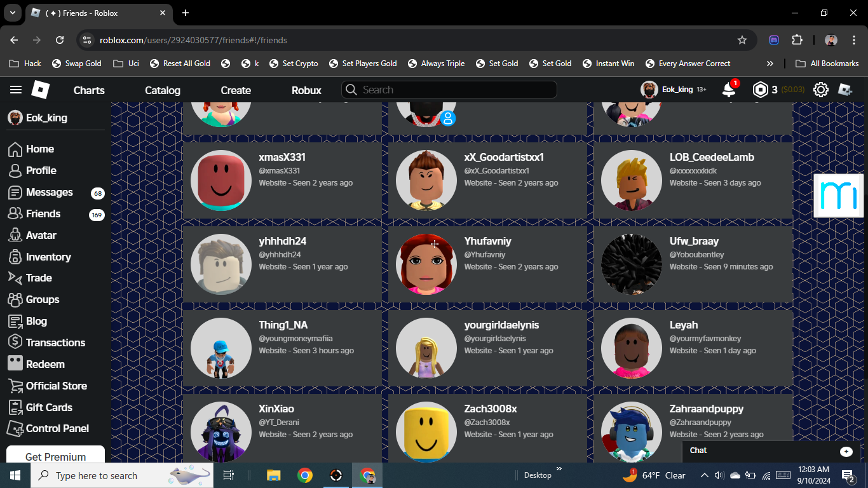Reload the page in Chrome
Screen dimensions: 868x488
(x=60, y=40)
